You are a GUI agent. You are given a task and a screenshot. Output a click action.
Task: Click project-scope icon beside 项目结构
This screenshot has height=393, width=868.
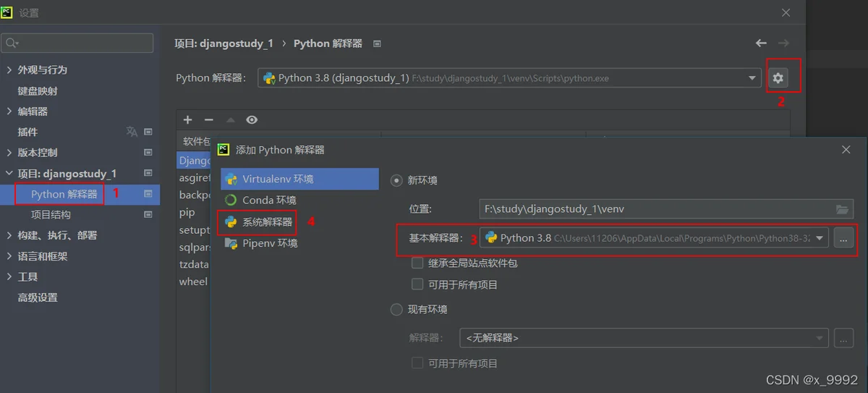(148, 215)
